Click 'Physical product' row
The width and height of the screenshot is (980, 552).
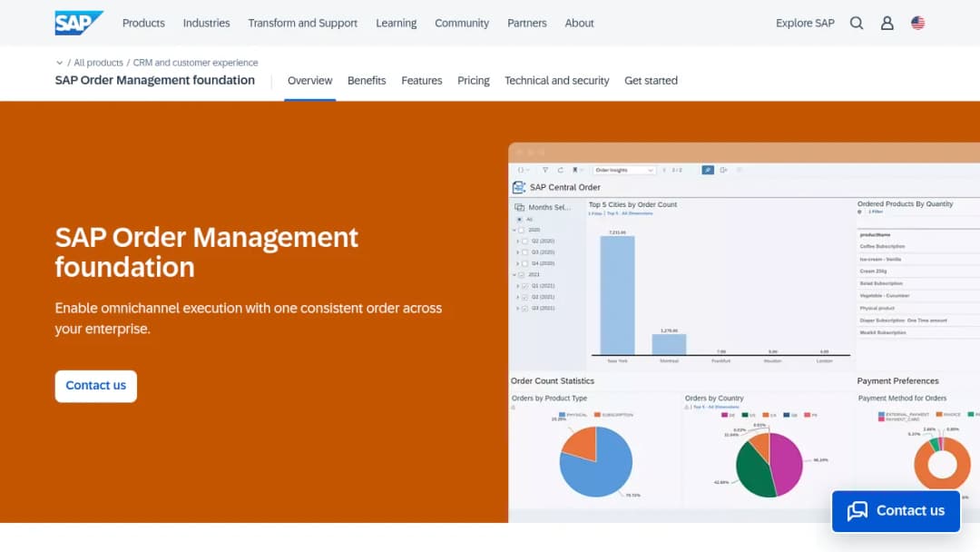click(x=877, y=308)
